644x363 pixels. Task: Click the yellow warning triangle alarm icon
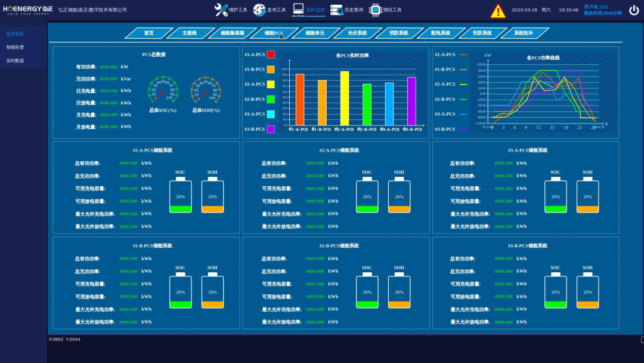coord(498,11)
